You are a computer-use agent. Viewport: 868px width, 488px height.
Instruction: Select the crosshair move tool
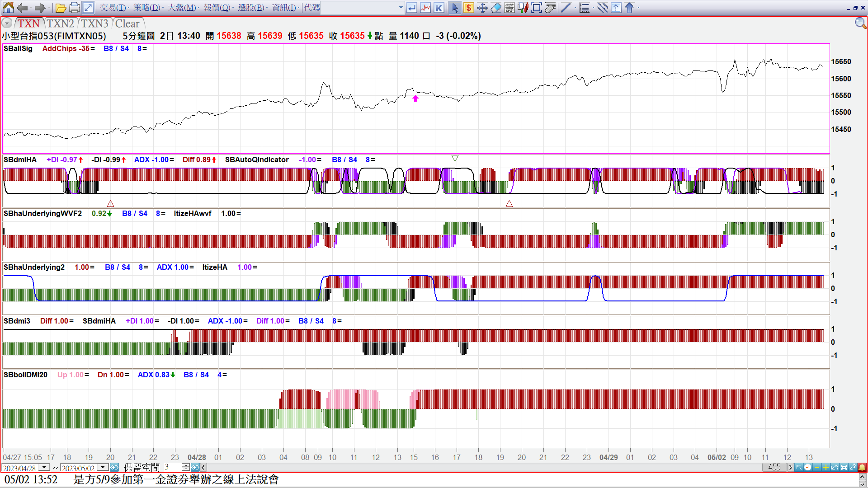pos(482,8)
